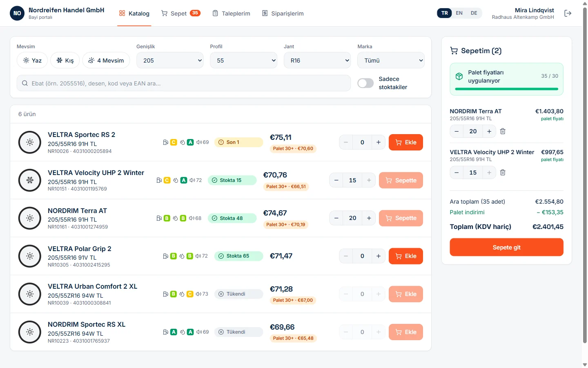Click winter tire icon of Velocity UHP 2
Image resolution: width=588 pixels, height=368 pixels.
[x=30, y=180]
